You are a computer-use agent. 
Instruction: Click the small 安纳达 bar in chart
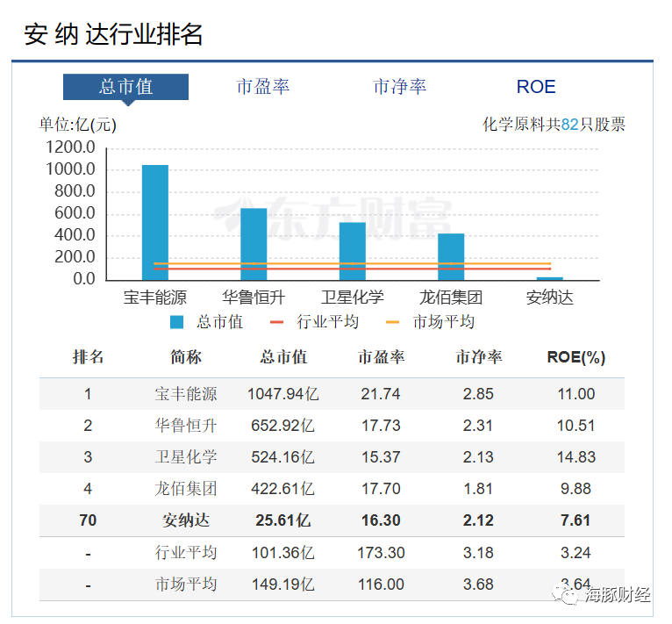(x=550, y=279)
